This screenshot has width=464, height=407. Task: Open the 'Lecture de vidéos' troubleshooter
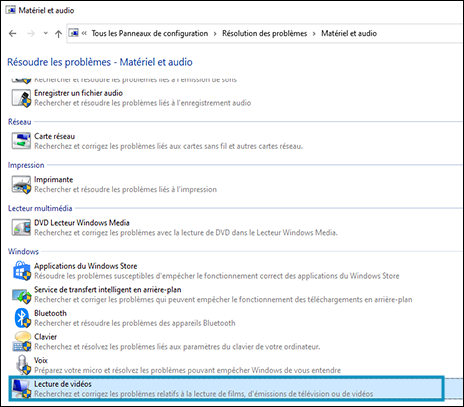pos(63,384)
